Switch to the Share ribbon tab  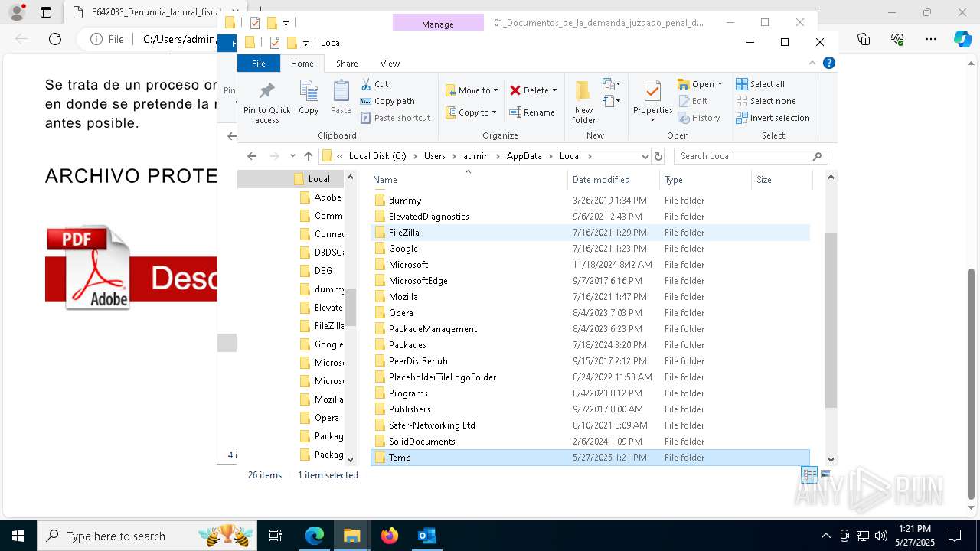tap(347, 64)
